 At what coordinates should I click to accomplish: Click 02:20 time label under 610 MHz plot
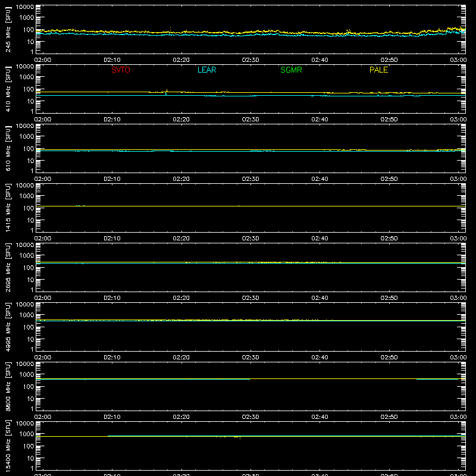[x=181, y=179]
